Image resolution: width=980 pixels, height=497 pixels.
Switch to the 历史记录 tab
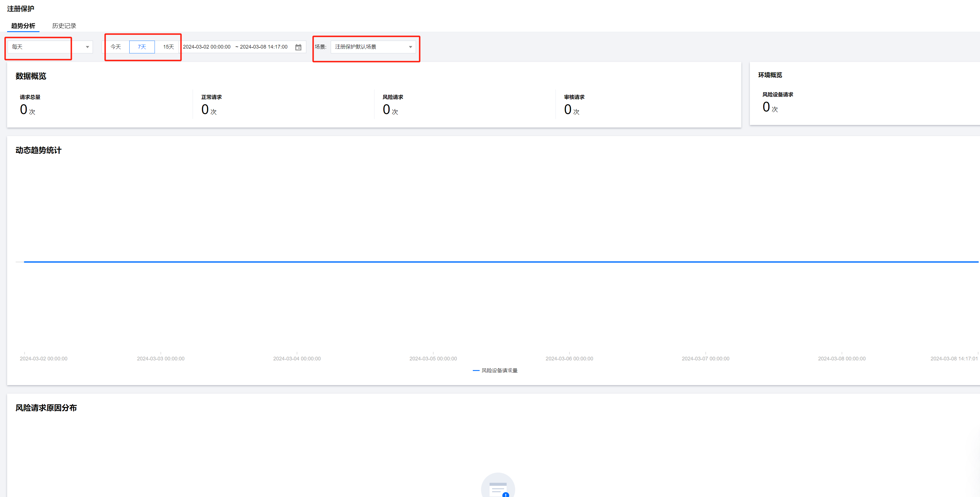click(64, 26)
